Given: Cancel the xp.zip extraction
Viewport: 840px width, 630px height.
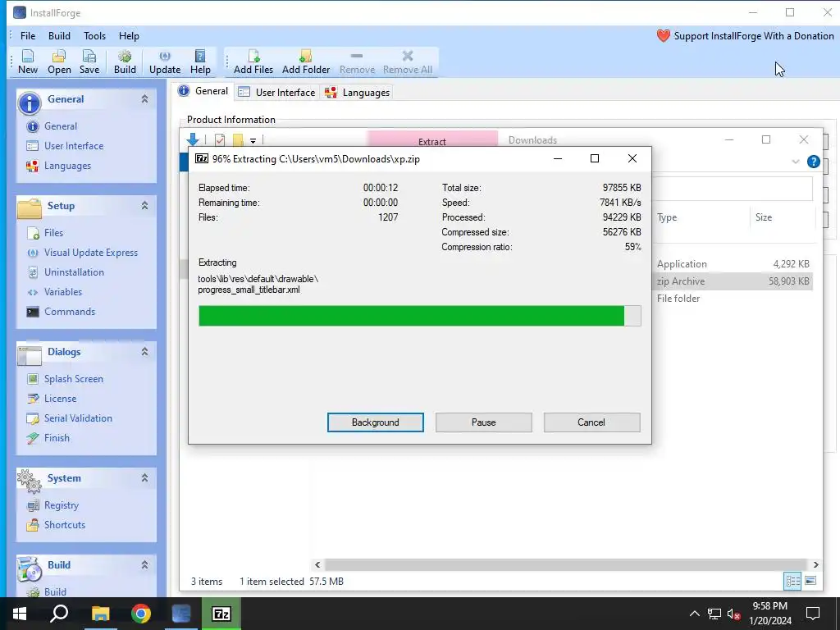Looking at the screenshot, I should click(591, 422).
